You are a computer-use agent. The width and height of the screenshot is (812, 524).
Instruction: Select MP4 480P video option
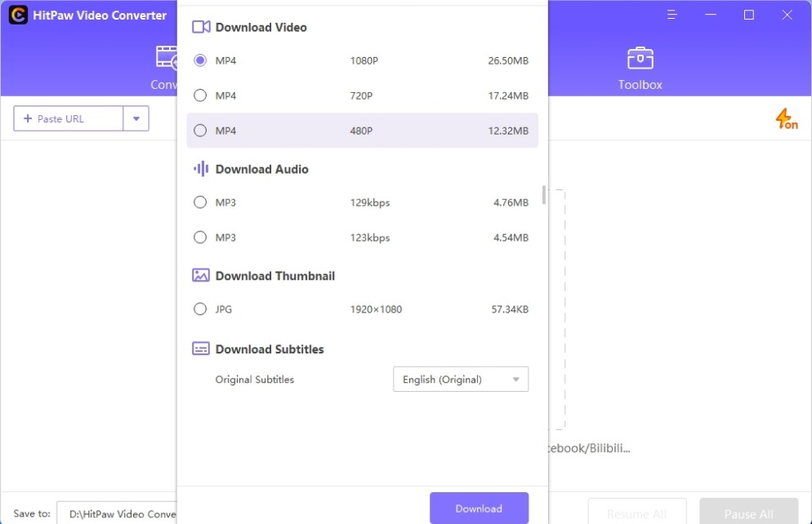pos(200,131)
